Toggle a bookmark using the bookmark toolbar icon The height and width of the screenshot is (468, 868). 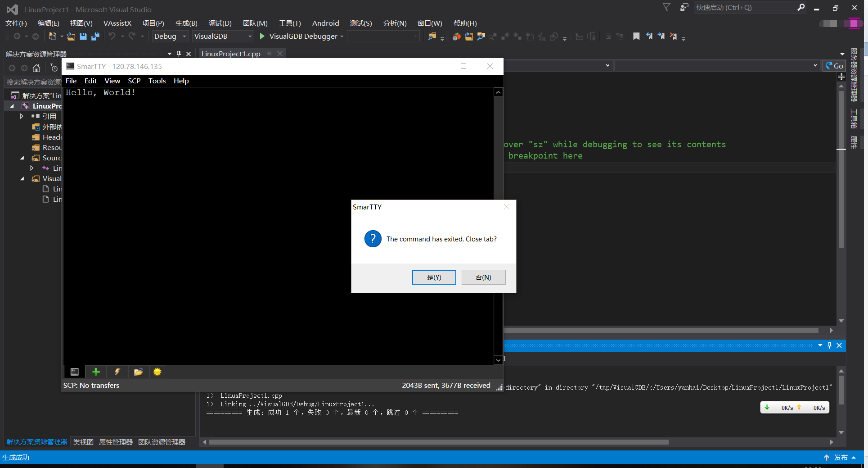636,36
